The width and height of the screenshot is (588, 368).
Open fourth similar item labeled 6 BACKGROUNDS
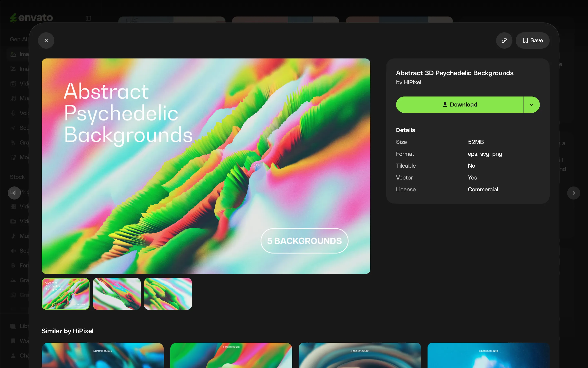click(x=488, y=355)
